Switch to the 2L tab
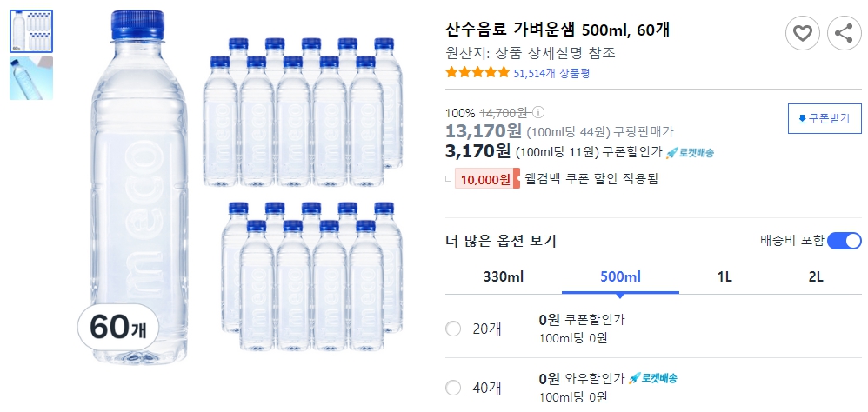The width and height of the screenshot is (868, 412). [x=815, y=277]
